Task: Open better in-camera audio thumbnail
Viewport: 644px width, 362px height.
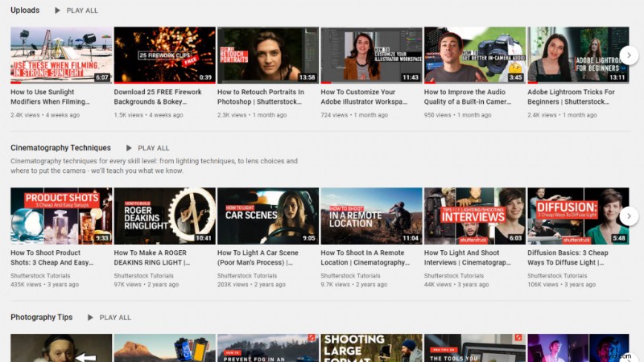Action: 475,55
